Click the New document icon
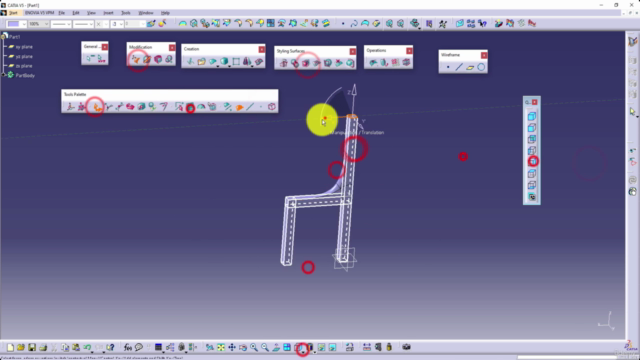 [10, 347]
